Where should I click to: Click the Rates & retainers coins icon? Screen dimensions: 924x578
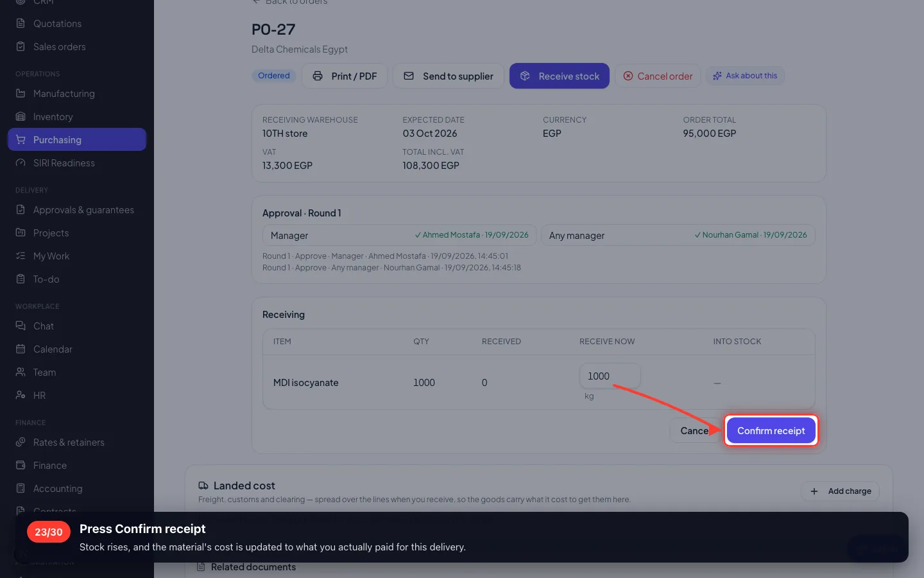[x=21, y=442]
